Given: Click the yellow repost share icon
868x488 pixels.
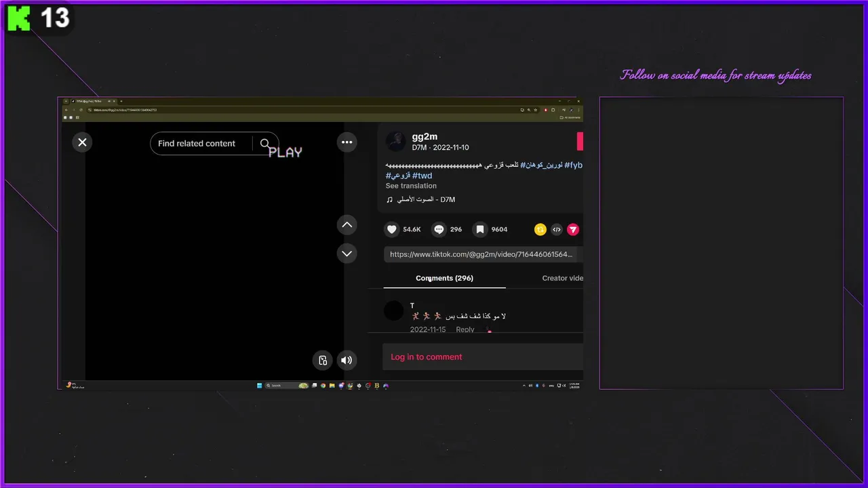Looking at the screenshot, I should pos(540,230).
